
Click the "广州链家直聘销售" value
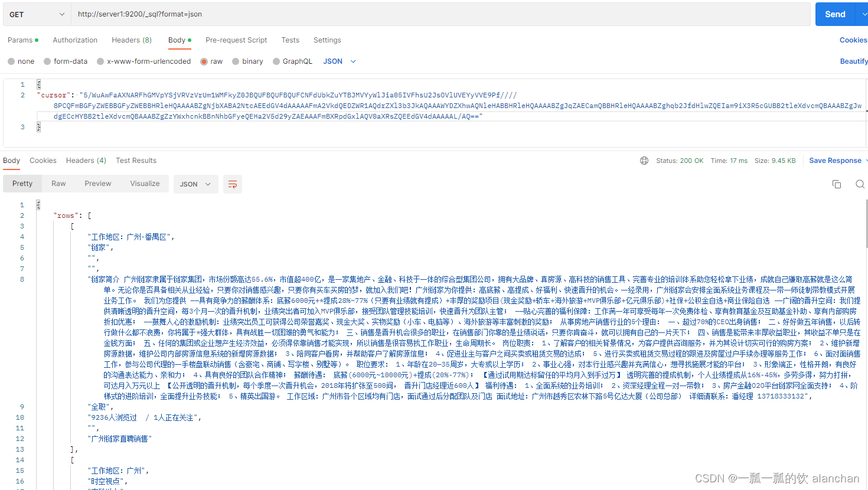click(x=120, y=439)
